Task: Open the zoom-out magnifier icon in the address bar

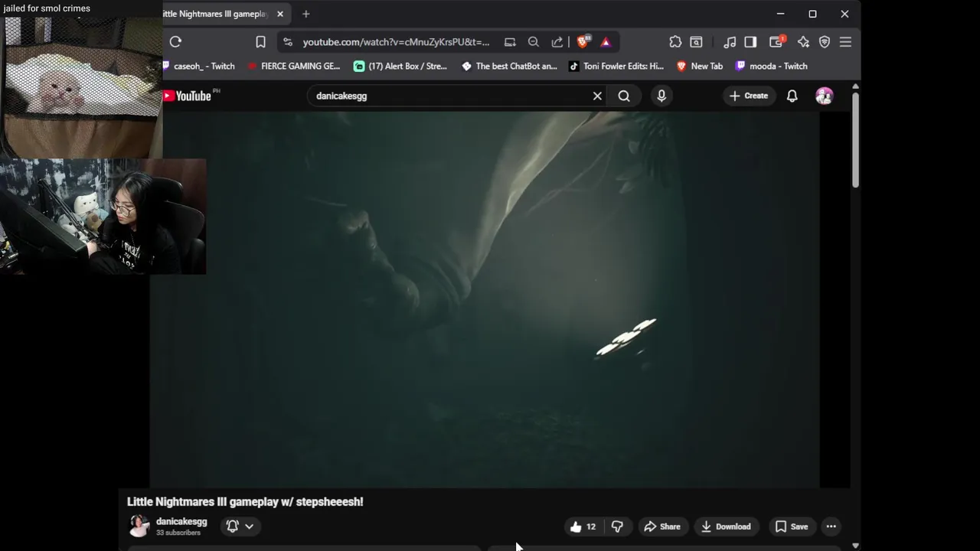Action: click(534, 42)
